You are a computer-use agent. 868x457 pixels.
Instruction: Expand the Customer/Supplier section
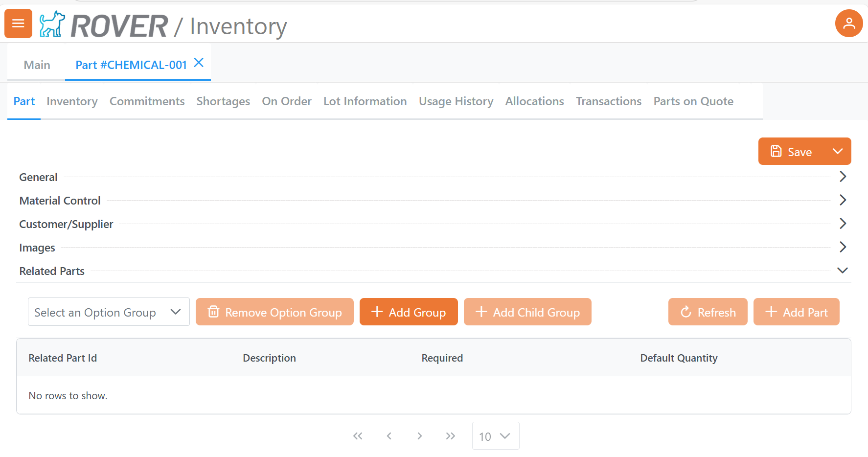click(x=843, y=224)
